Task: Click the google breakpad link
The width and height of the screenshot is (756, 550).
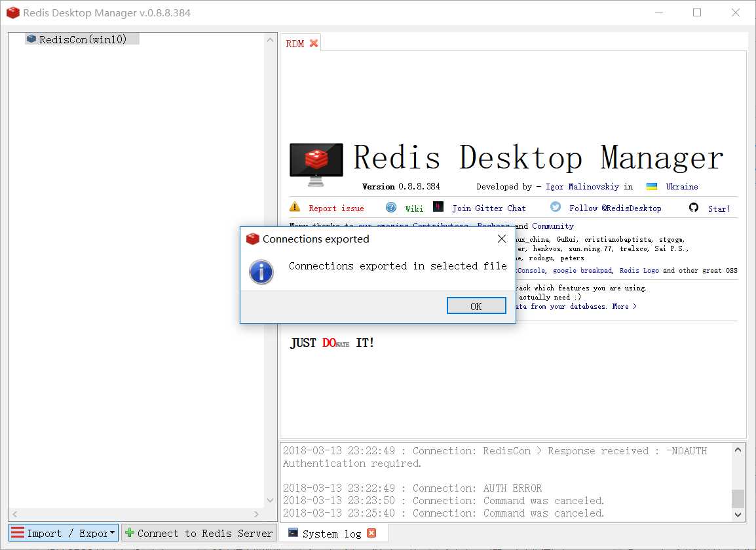Action: point(582,271)
